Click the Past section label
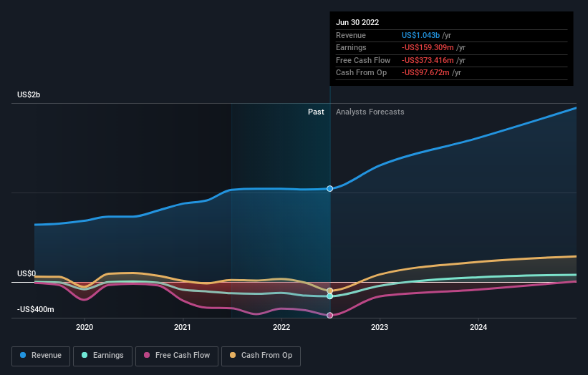This screenshot has height=375, width=588. tap(316, 112)
